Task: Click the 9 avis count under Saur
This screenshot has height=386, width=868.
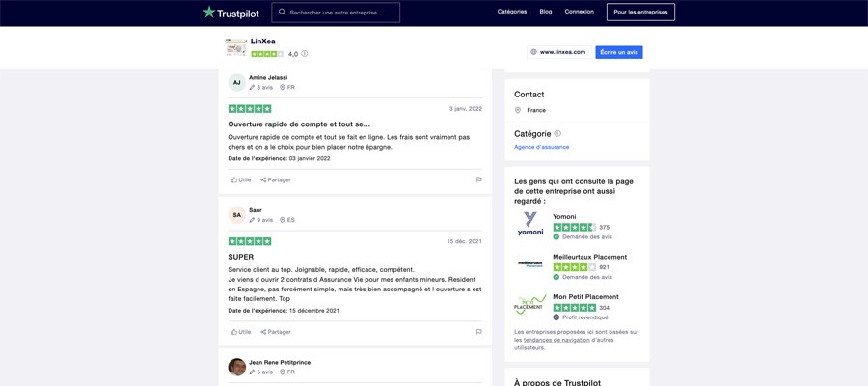Action: point(261,220)
